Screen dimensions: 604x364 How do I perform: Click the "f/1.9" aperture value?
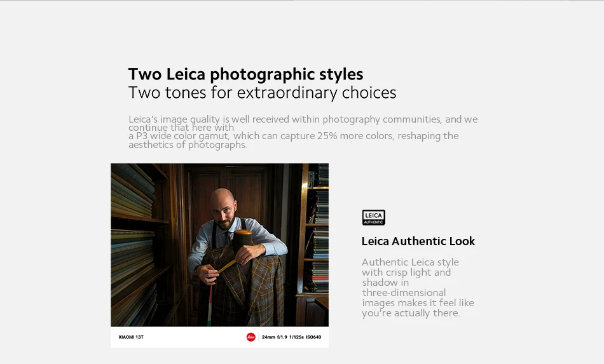[x=282, y=337]
